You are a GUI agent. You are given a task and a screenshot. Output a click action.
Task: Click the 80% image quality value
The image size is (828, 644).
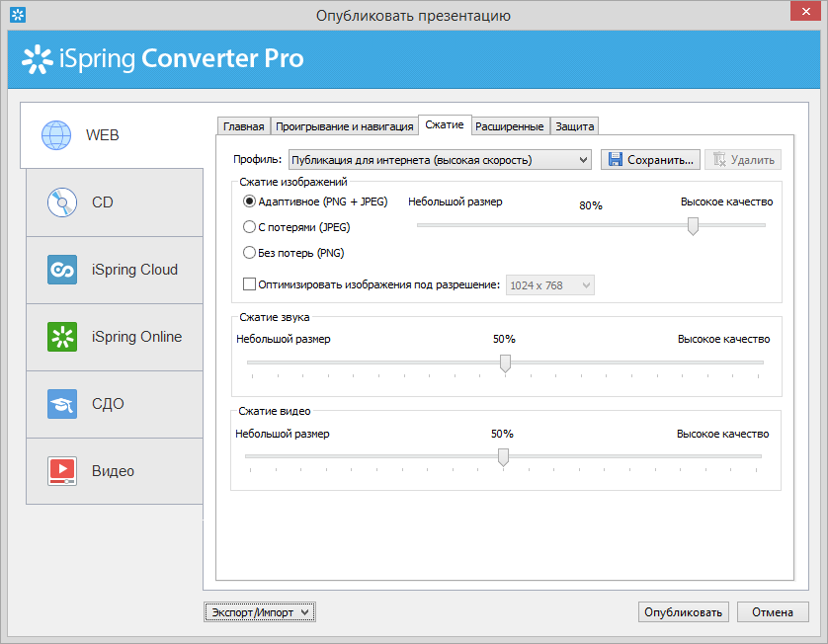point(591,205)
